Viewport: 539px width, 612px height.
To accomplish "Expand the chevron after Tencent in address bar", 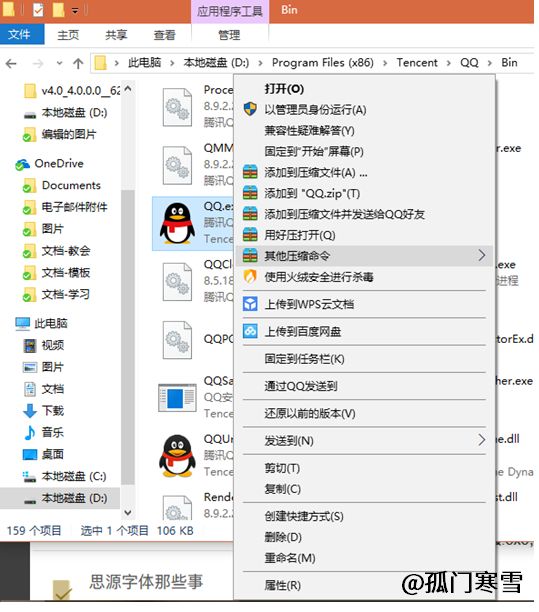I will (x=448, y=63).
